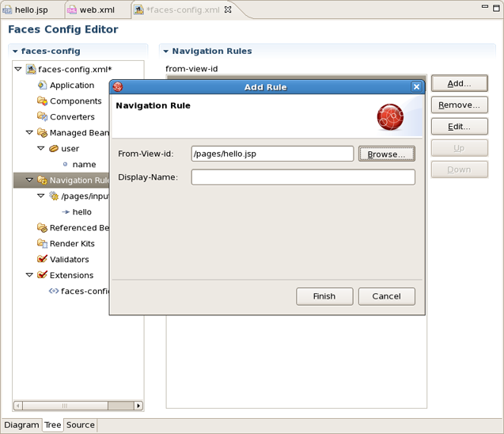
Task: Collapse the Managed Beans tree node
Action: click(29, 132)
